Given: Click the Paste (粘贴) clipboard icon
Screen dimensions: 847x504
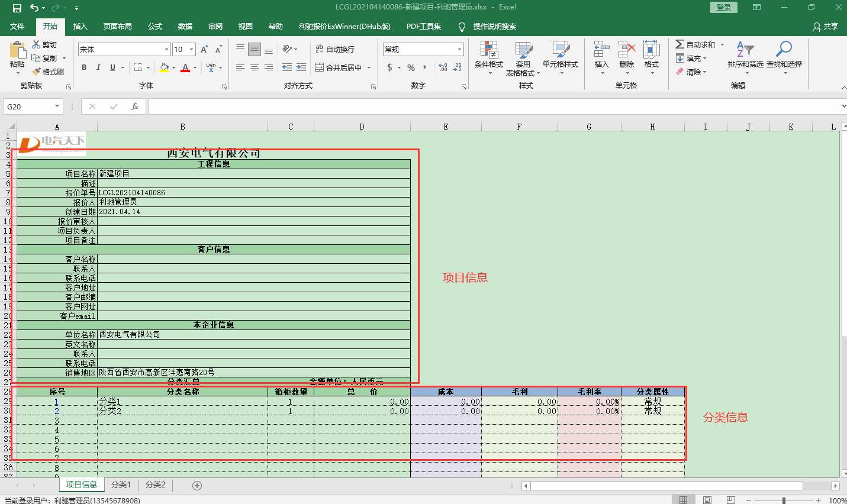Looking at the screenshot, I should (17, 50).
